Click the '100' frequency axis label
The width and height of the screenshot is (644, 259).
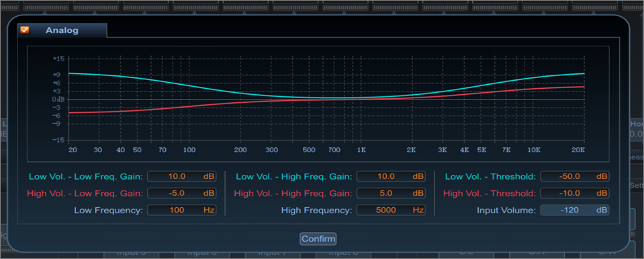point(189,150)
